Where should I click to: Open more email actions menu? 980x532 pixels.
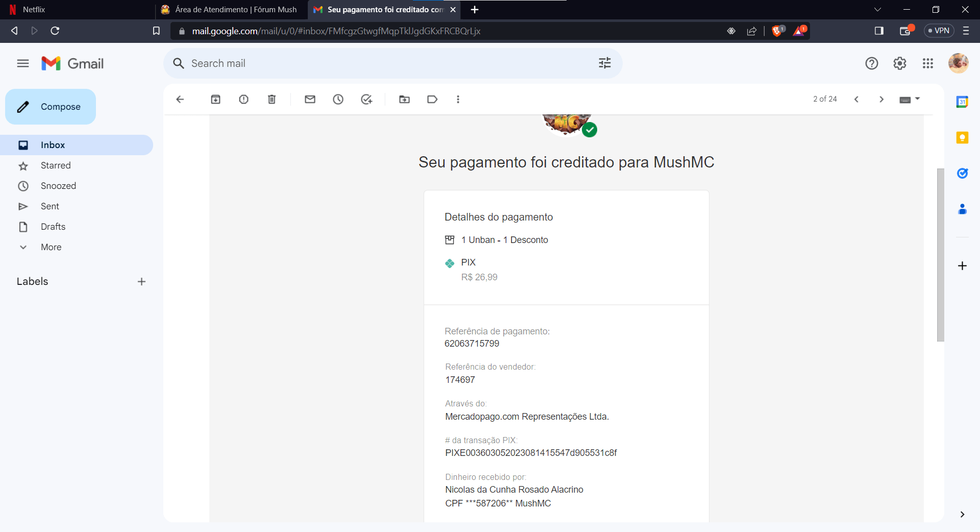point(458,99)
